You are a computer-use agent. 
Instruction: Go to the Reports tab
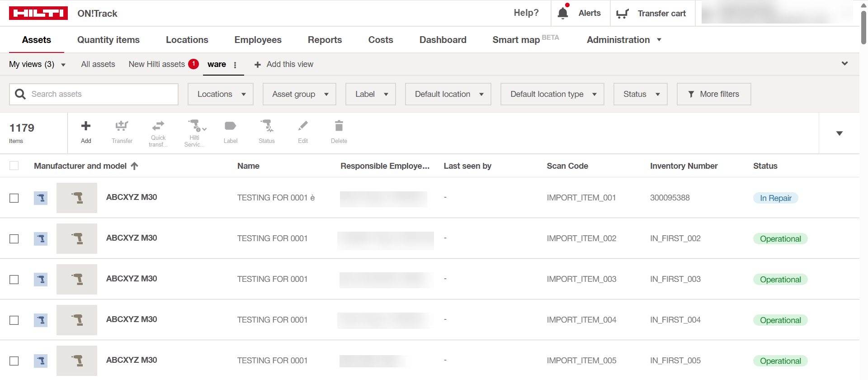[325, 40]
